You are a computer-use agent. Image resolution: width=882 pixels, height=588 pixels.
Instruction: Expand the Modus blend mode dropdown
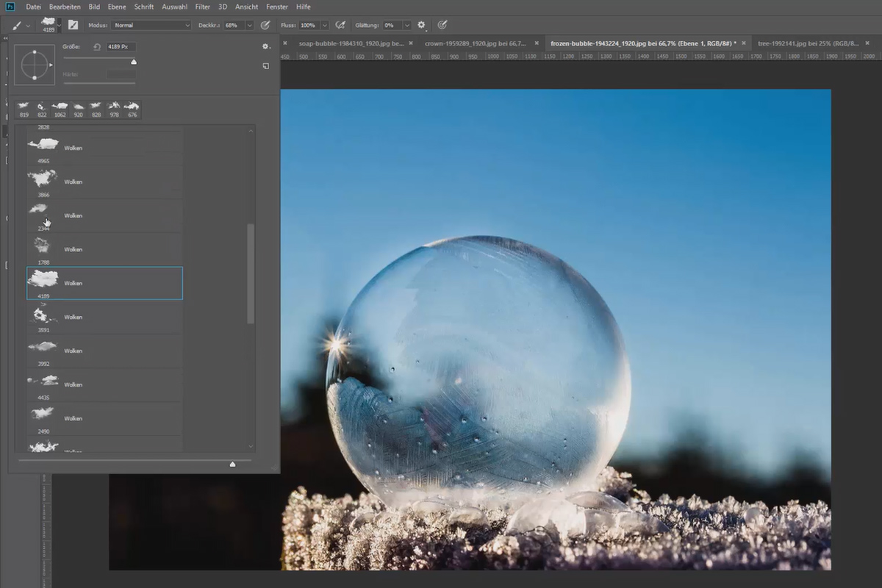pyautogui.click(x=151, y=25)
